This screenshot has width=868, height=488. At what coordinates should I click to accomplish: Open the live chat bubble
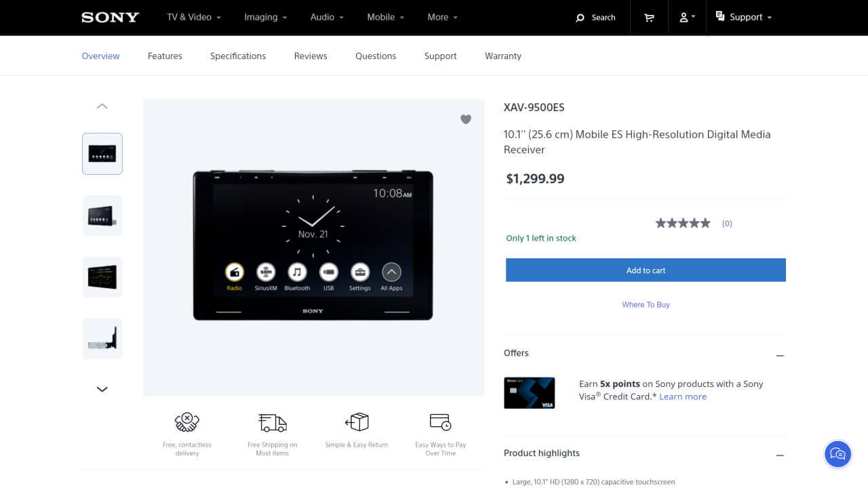[837, 454]
